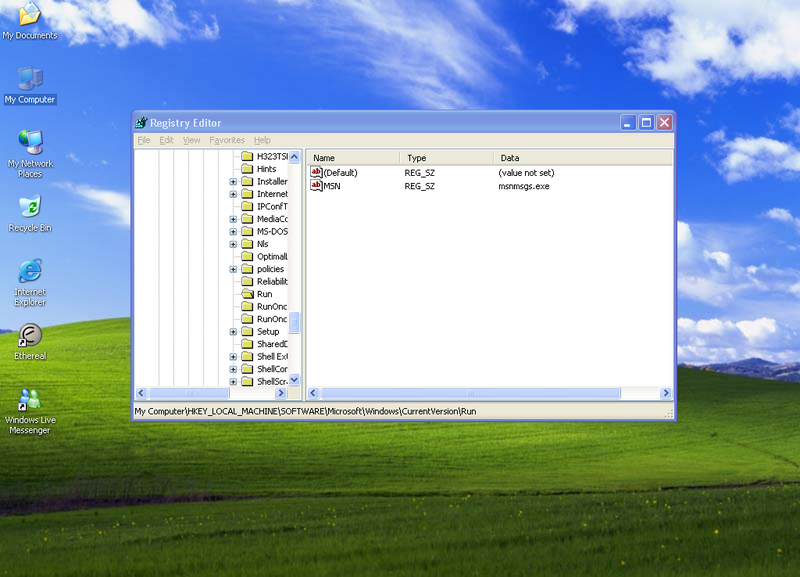
Task: Click the folder icon beside Optimall key
Action: pyautogui.click(x=247, y=256)
